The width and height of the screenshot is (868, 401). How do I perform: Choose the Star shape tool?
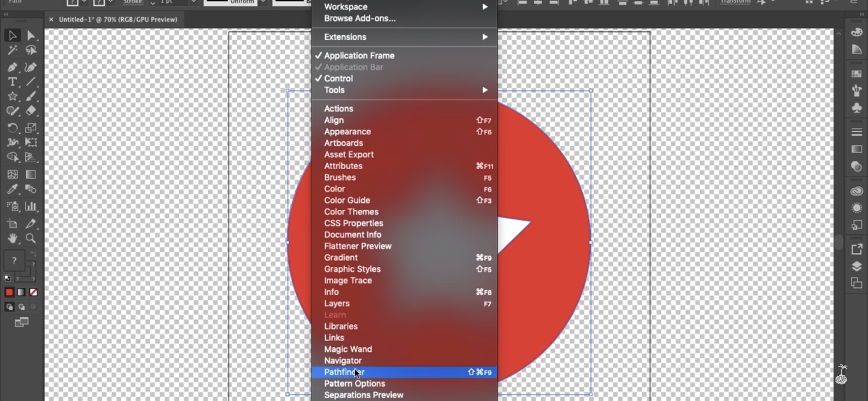click(12, 96)
